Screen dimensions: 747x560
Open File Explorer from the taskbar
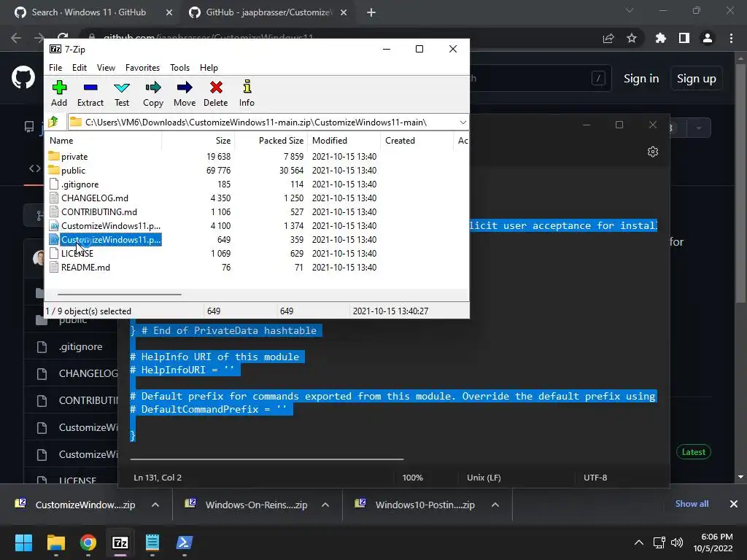pyautogui.click(x=55, y=542)
